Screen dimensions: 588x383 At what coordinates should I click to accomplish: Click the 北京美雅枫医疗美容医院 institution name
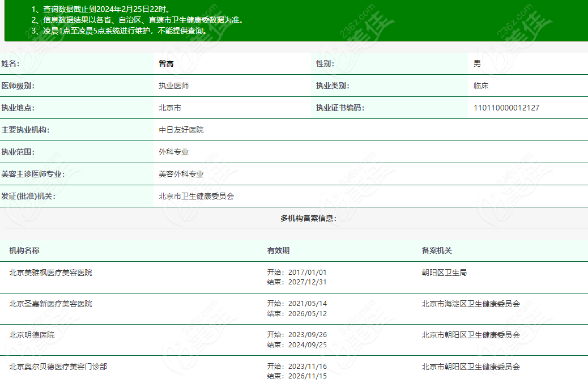coord(50,273)
